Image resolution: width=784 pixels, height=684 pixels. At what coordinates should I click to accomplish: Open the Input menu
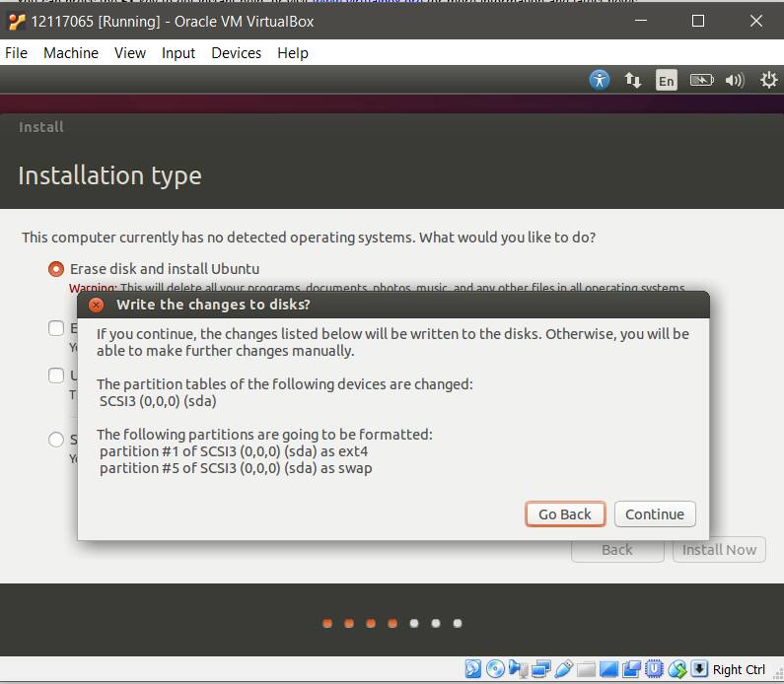coord(178,53)
